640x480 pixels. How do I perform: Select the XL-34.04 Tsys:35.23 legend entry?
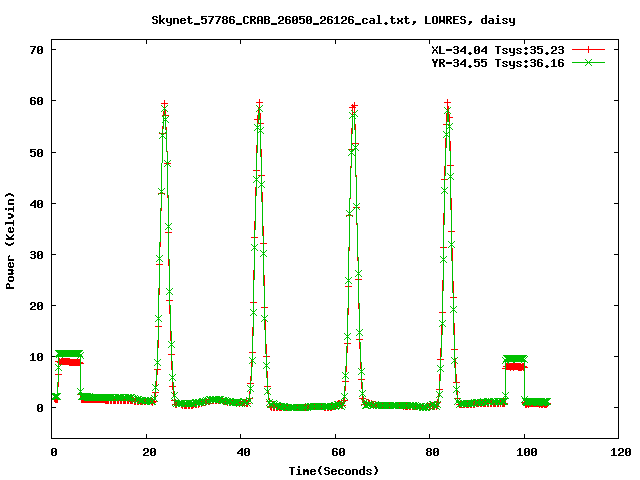498,50
